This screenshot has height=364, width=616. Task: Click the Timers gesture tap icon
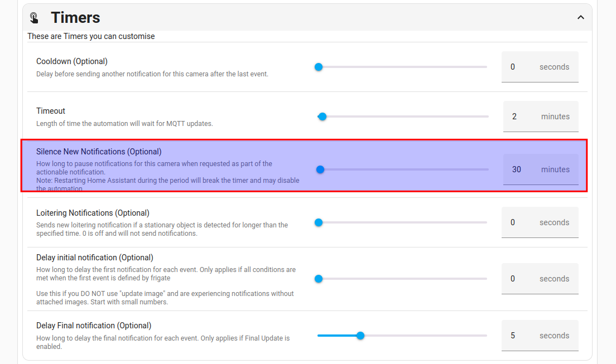click(35, 18)
